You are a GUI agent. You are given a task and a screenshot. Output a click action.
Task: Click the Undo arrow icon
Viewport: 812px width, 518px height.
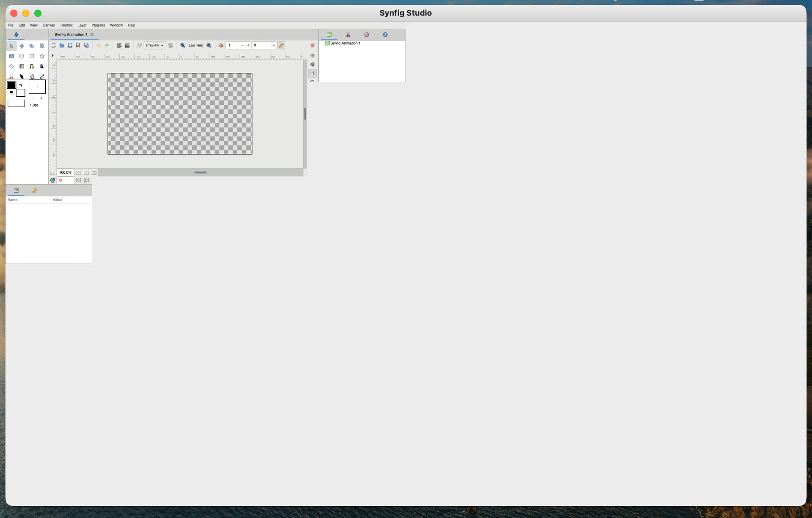click(99, 45)
